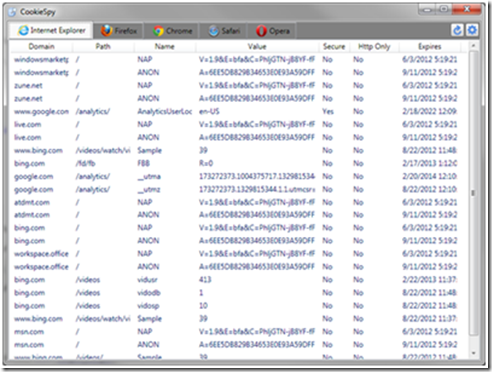
Task: Select the value 'R=0' cell
Action: coord(206,163)
